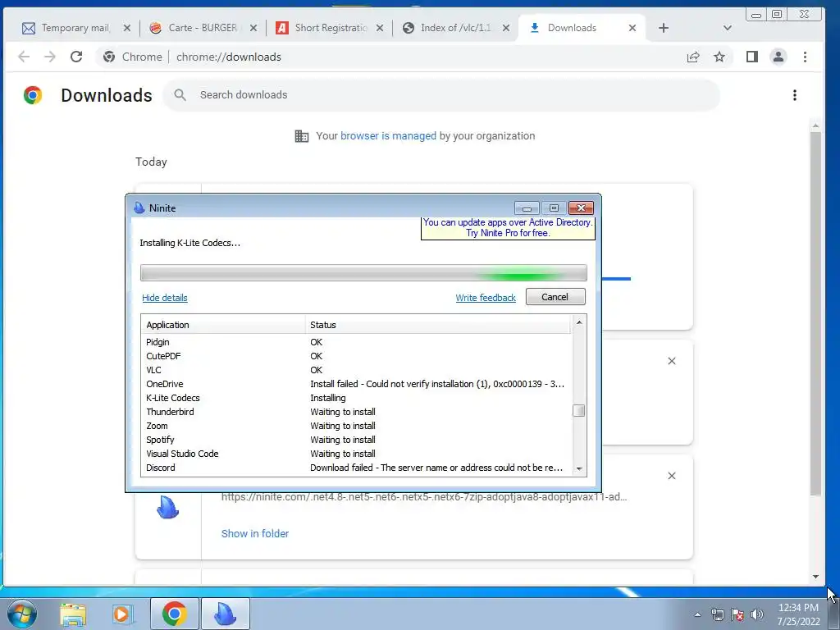Open the Downloads page more-actions menu
The height and width of the screenshot is (630, 840).
coord(795,95)
